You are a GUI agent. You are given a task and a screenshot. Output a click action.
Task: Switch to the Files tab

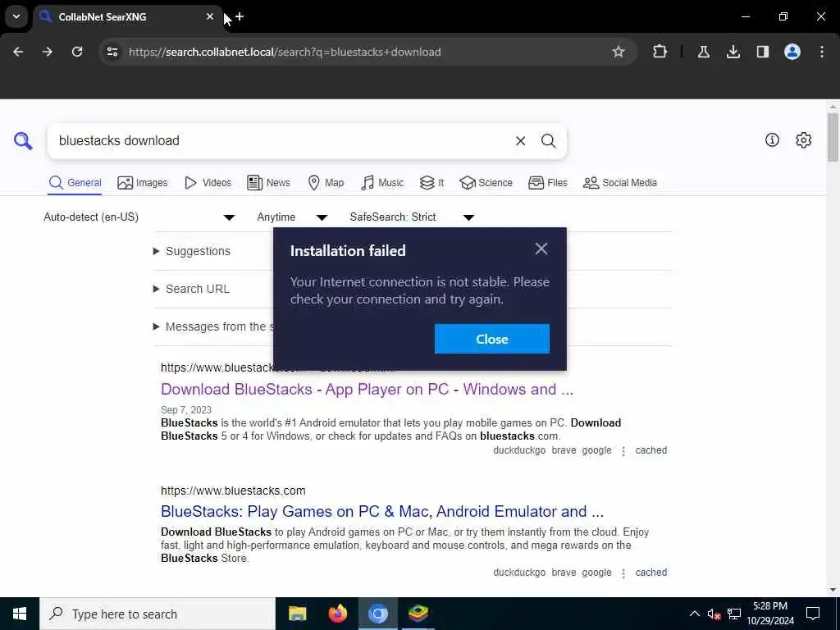pos(547,183)
